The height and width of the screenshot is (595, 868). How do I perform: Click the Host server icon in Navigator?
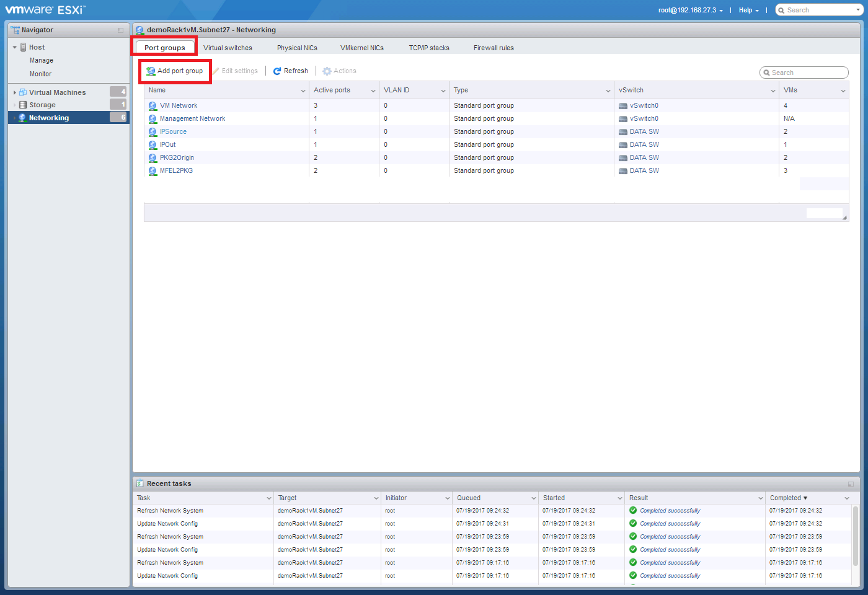click(x=23, y=47)
